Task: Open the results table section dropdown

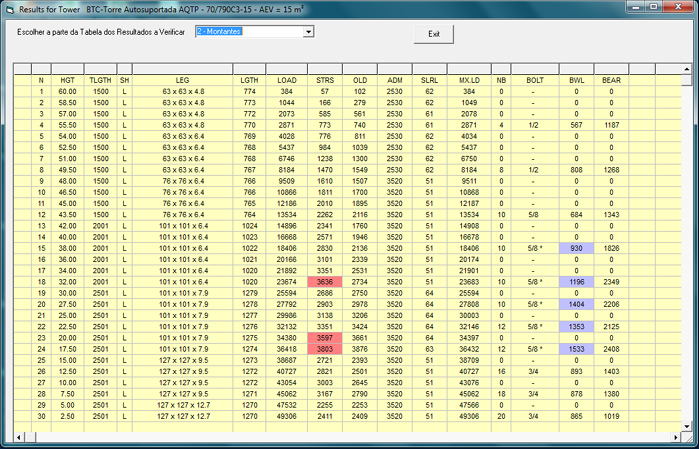Action: coord(308,31)
